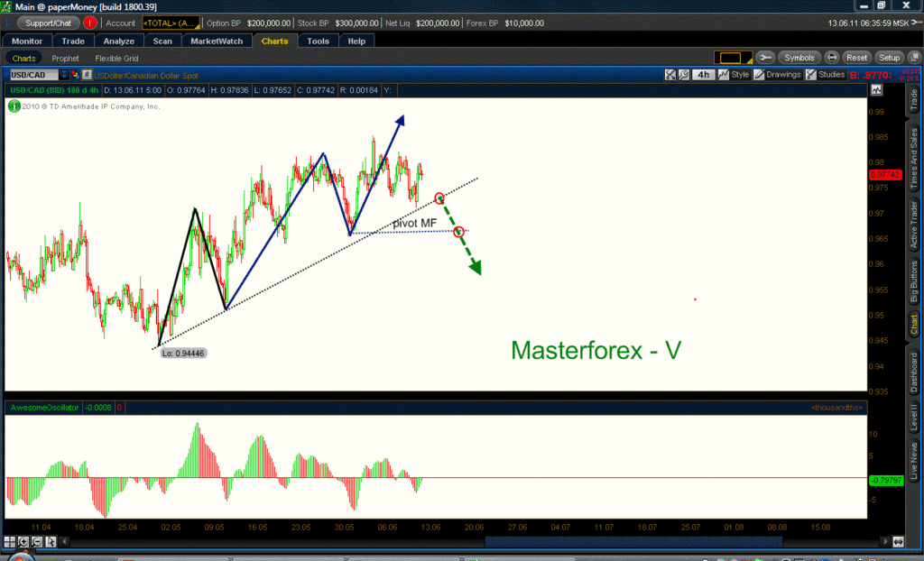Open the Active Trader sidebar panel
The height and width of the screenshot is (561, 924).
(914, 225)
